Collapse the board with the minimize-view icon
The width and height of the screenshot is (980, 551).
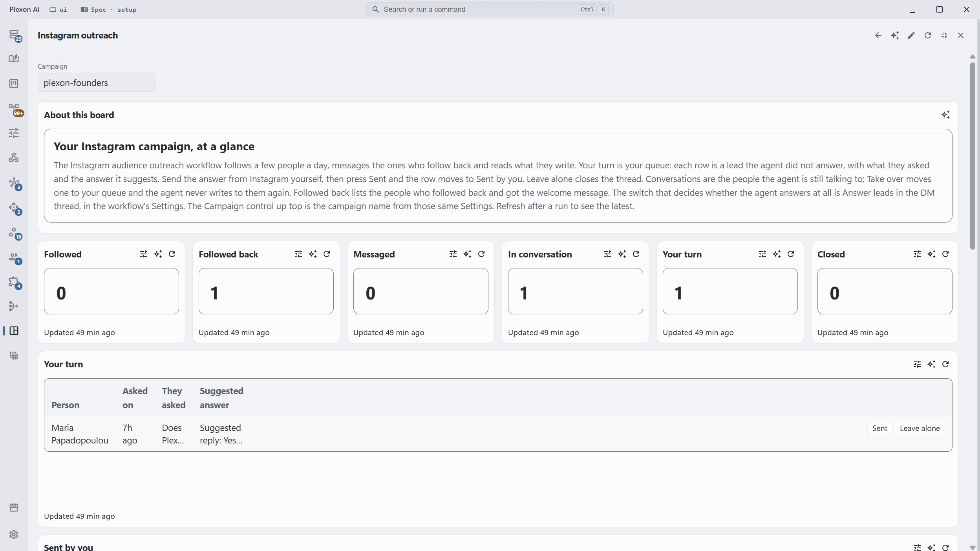(944, 36)
